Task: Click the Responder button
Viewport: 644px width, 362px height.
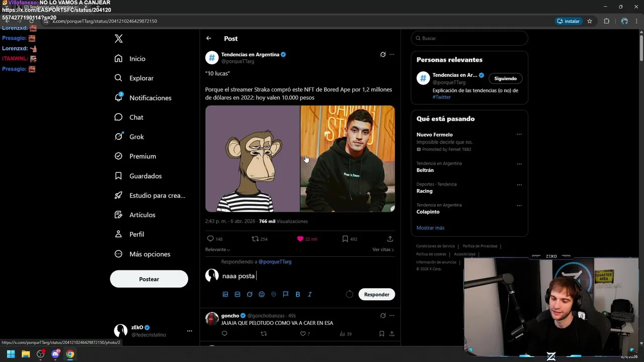Action: (x=377, y=294)
